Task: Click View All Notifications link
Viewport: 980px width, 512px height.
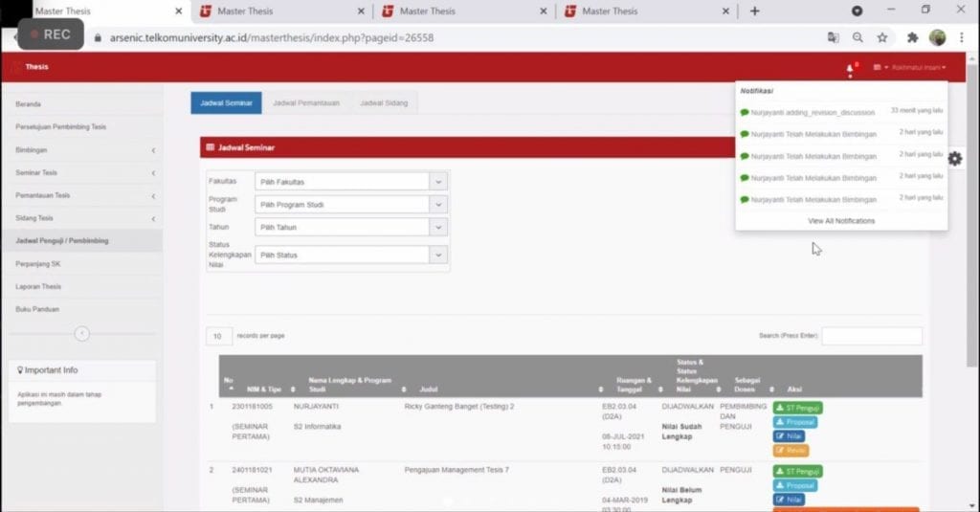Action: pos(841,221)
